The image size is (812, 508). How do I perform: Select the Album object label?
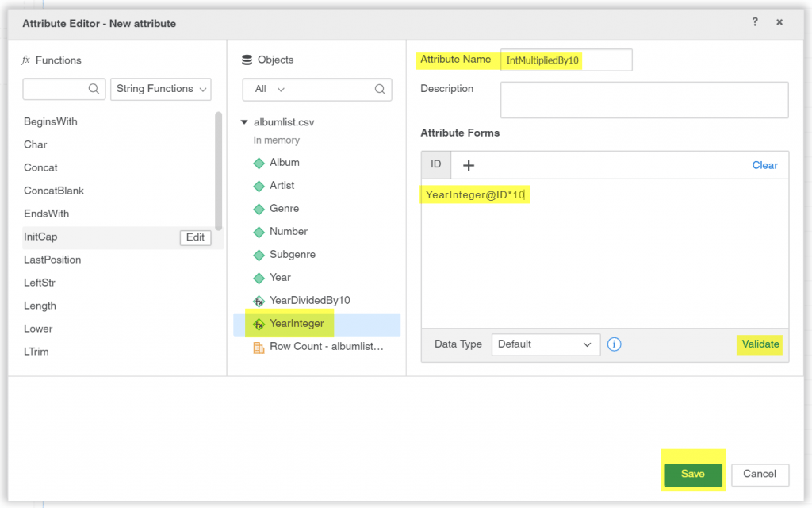click(x=285, y=162)
